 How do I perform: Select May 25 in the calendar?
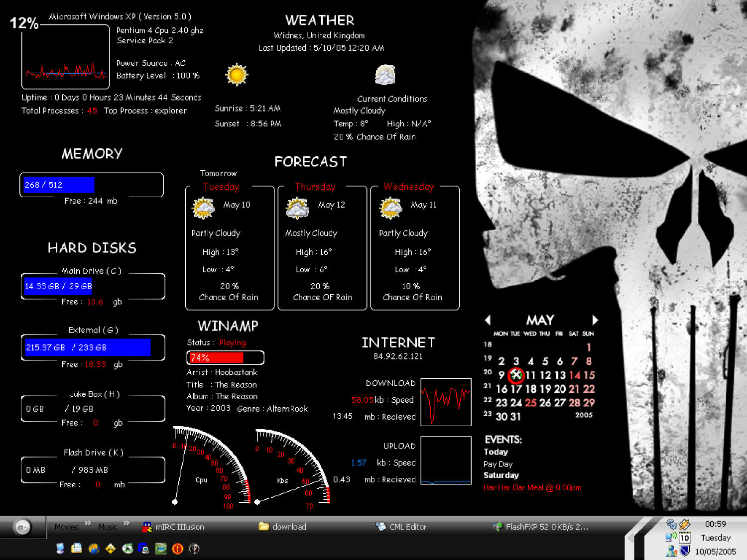pyautogui.click(x=531, y=403)
